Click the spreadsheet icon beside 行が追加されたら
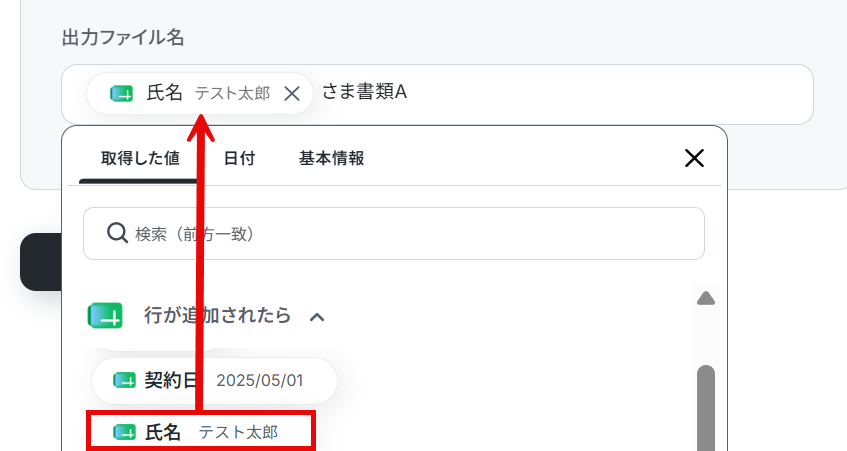 tap(105, 315)
